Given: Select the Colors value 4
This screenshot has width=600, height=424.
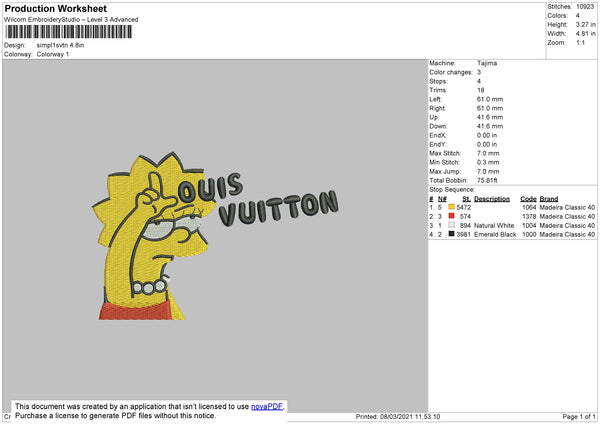Looking at the screenshot, I should click(x=578, y=16).
